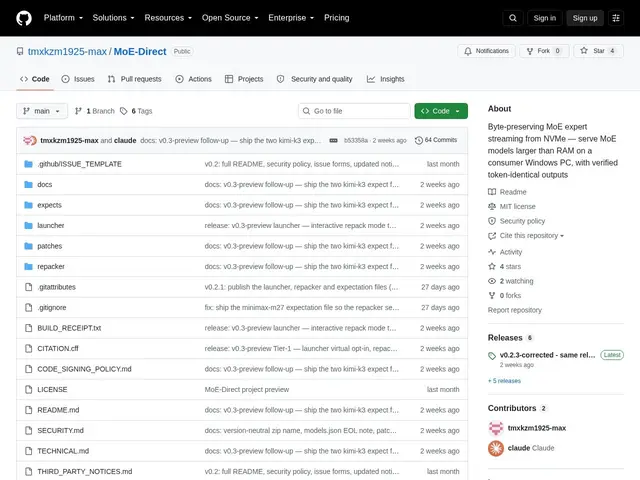Open the green Code dropdown button

click(x=441, y=111)
